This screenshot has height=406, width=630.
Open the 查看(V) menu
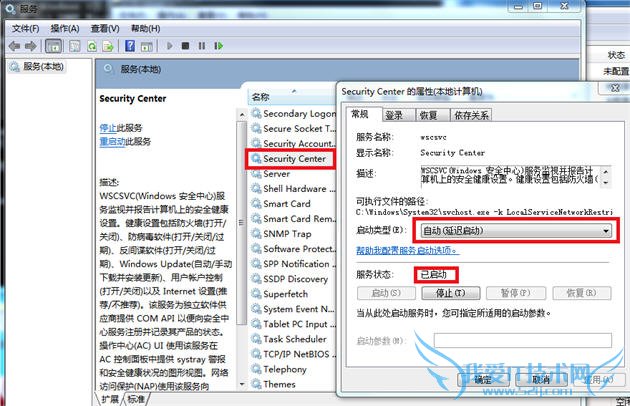click(x=105, y=29)
